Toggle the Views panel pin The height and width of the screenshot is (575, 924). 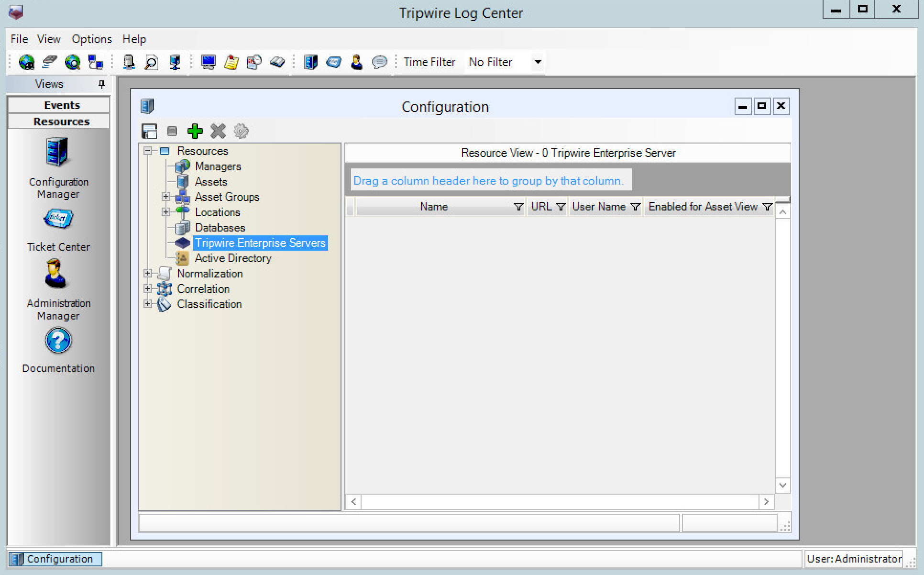pos(101,84)
